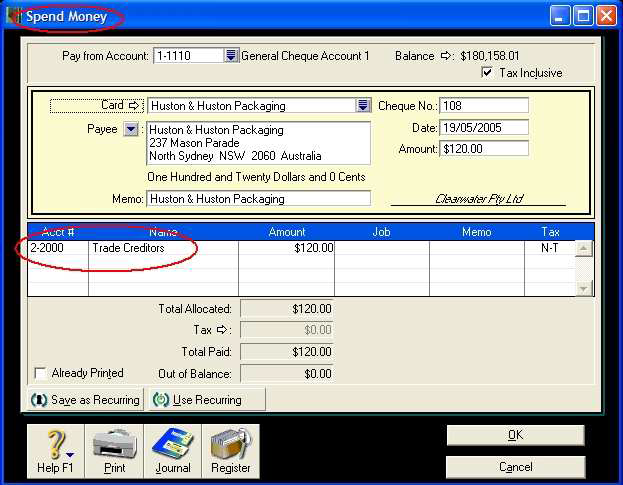Click General Cheque Account 1 label
Screen dimensions: 623x485
pos(305,56)
